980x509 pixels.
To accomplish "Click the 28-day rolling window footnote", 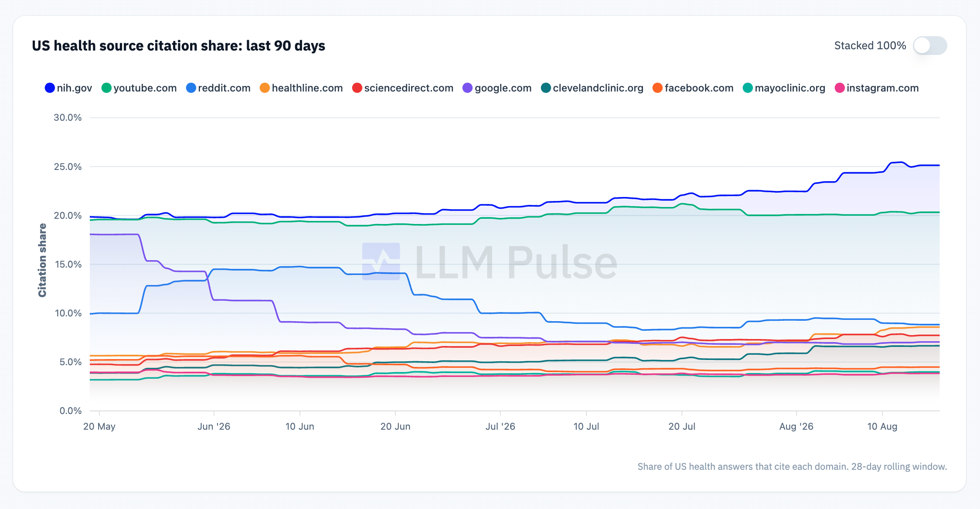I will (792, 467).
